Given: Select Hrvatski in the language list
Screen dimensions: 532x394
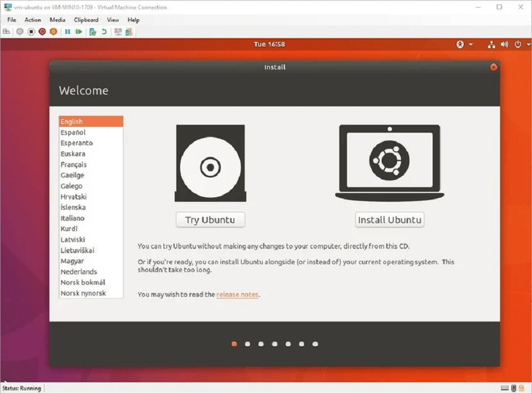Looking at the screenshot, I should point(91,197).
